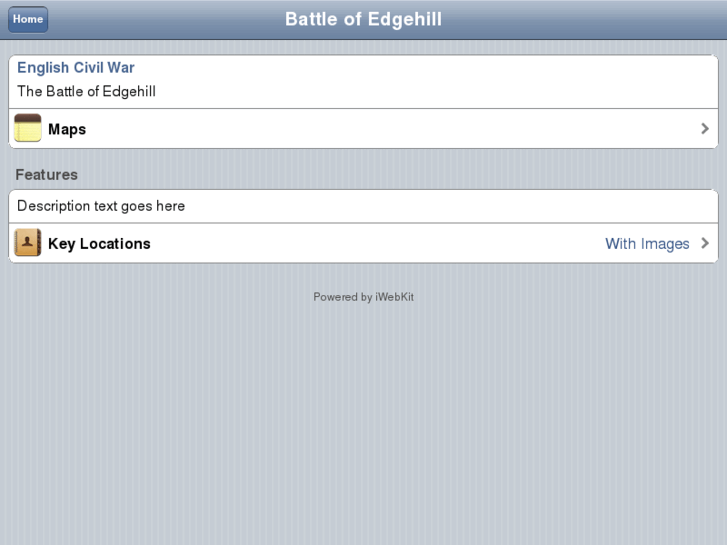The height and width of the screenshot is (545, 727).
Task: Tap the Home button in the header
Action: [28, 19]
